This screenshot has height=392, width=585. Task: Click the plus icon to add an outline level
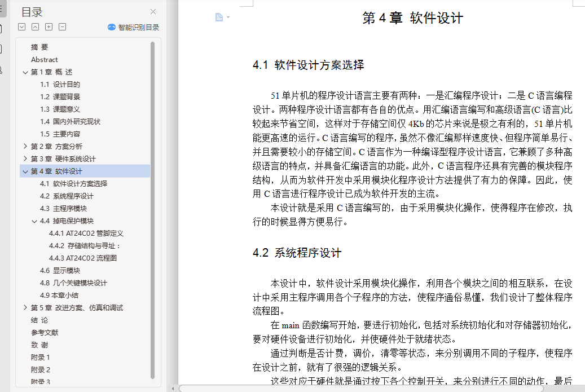49,27
